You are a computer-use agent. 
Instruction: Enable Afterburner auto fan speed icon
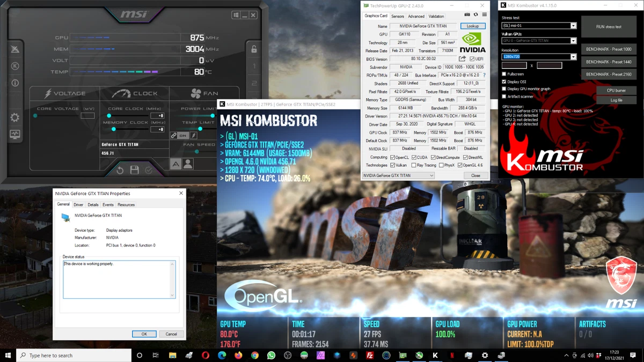[176, 164]
